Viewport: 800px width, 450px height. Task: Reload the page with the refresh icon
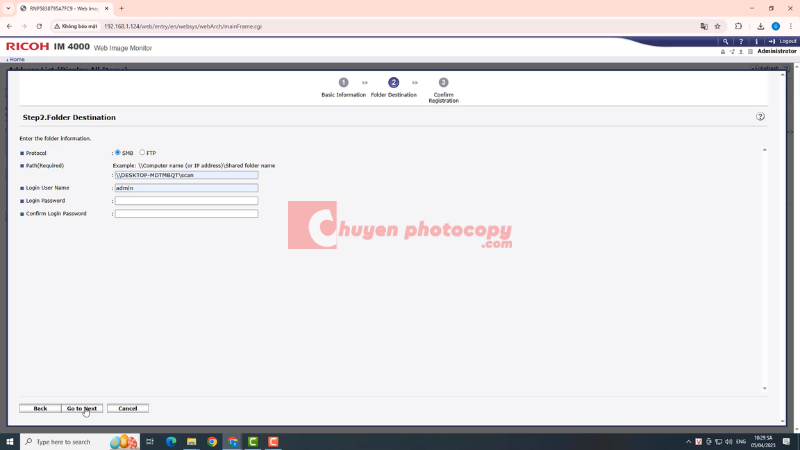[x=39, y=26]
